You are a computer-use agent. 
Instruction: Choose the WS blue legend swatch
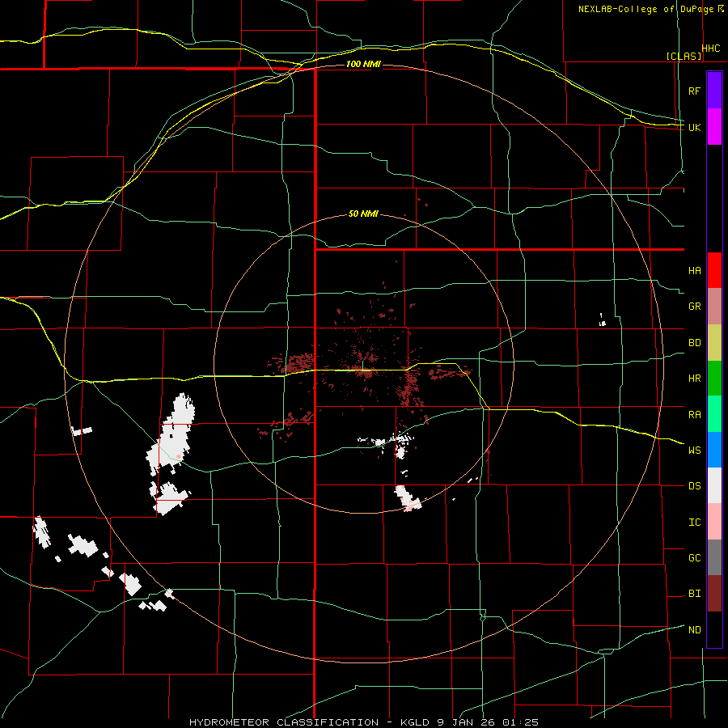pos(714,450)
